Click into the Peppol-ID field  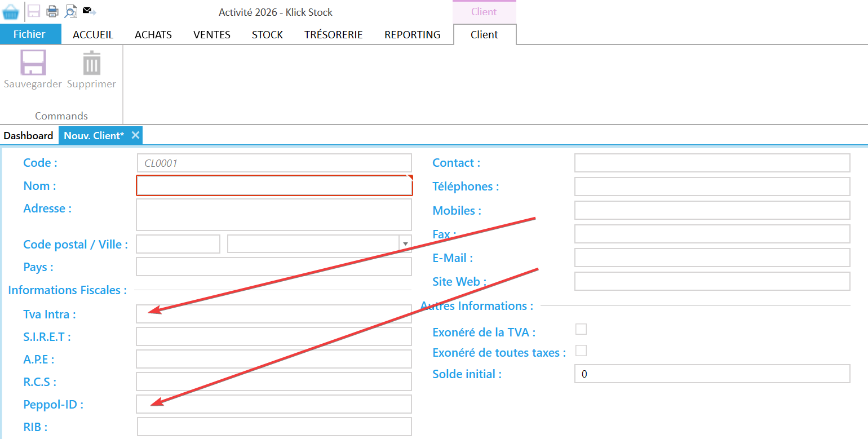click(274, 404)
